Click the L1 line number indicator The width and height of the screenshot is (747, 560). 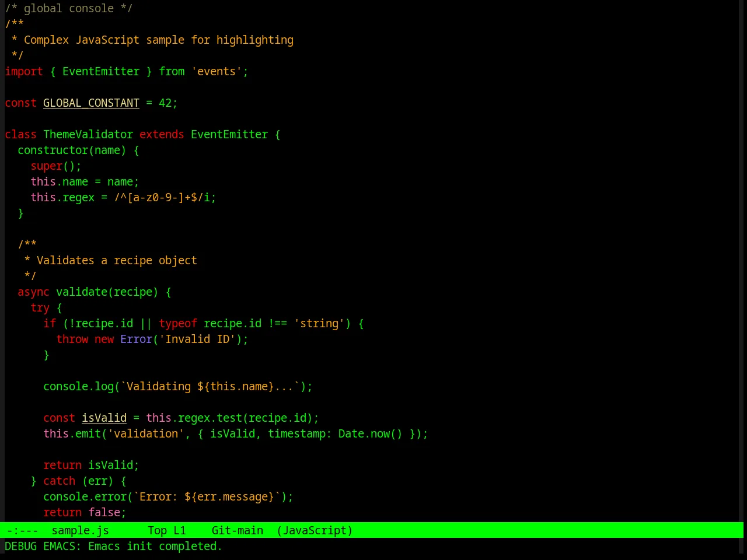tap(179, 530)
